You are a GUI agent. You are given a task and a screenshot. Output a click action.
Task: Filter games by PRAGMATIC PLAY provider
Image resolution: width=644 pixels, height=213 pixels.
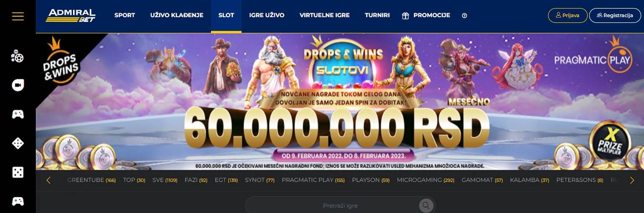(313, 180)
